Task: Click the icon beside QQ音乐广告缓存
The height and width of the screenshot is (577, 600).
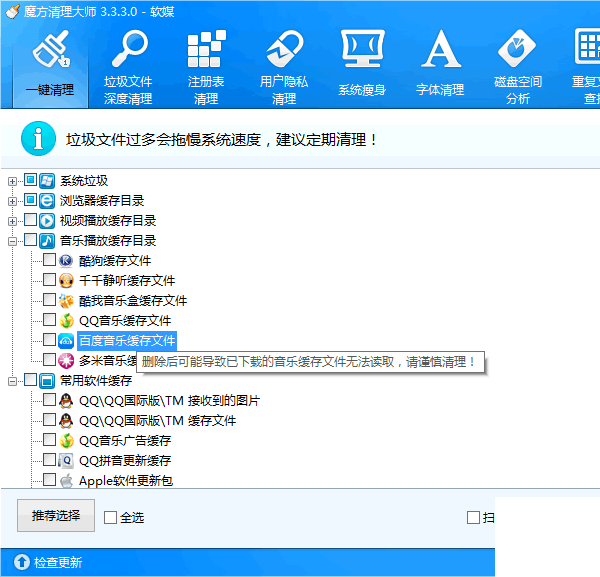Action: [x=66, y=440]
